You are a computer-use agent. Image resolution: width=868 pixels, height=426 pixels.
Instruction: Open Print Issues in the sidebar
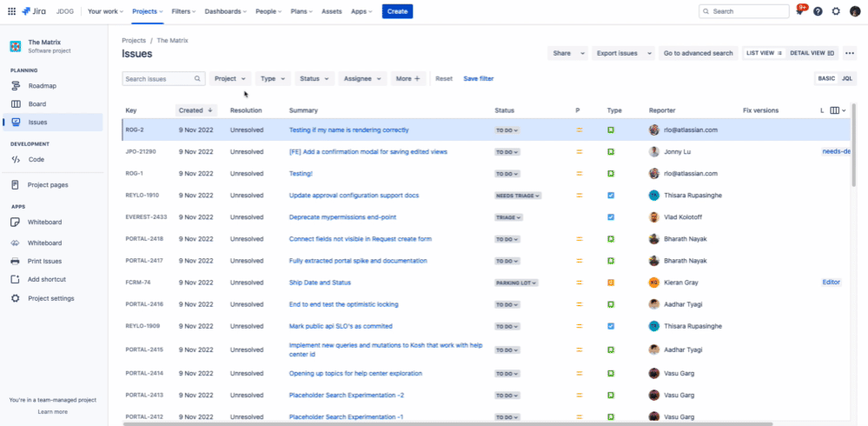pos(44,261)
